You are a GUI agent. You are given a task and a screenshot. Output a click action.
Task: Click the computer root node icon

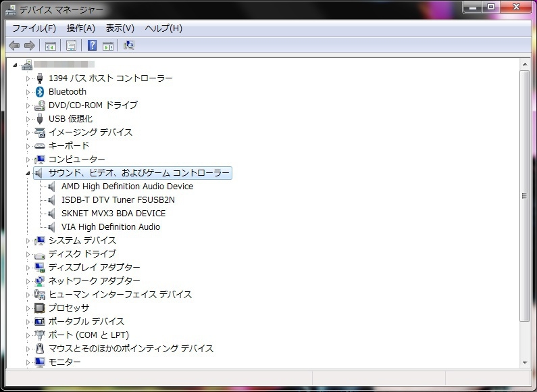(x=27, y=65)
